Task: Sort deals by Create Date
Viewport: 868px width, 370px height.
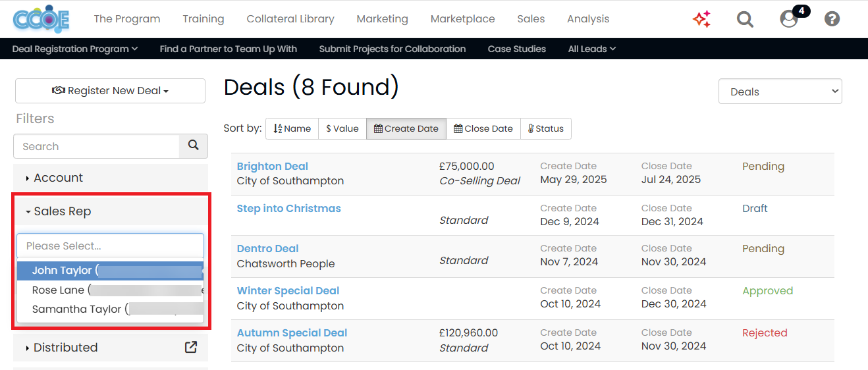Action: pyautogui.click(x=406, y=128)
